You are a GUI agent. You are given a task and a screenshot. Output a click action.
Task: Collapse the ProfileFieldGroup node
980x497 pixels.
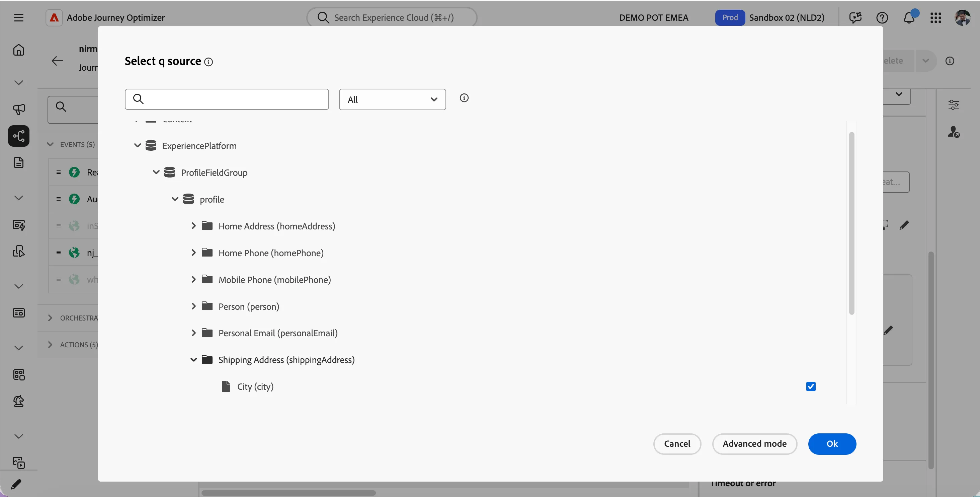156,172
